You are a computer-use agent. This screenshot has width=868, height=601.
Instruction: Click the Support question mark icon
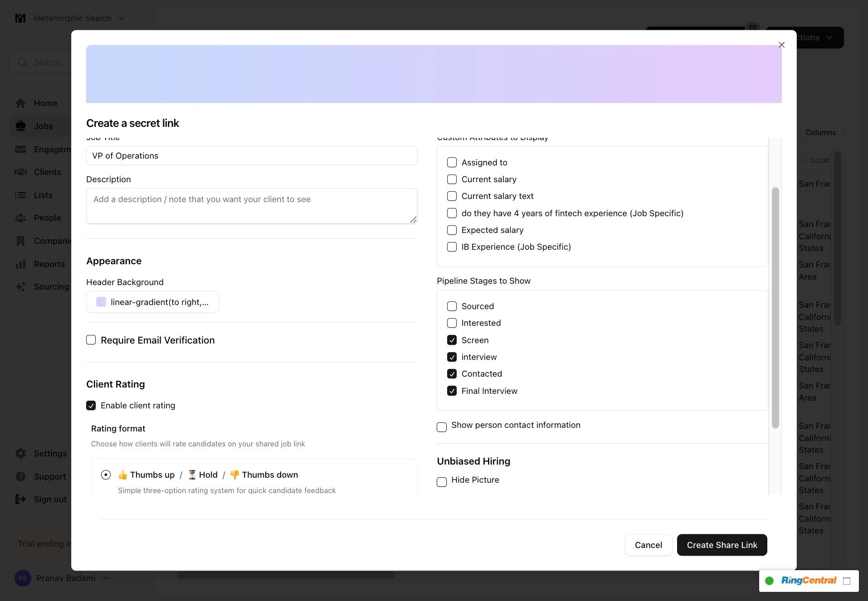point(20,476)
